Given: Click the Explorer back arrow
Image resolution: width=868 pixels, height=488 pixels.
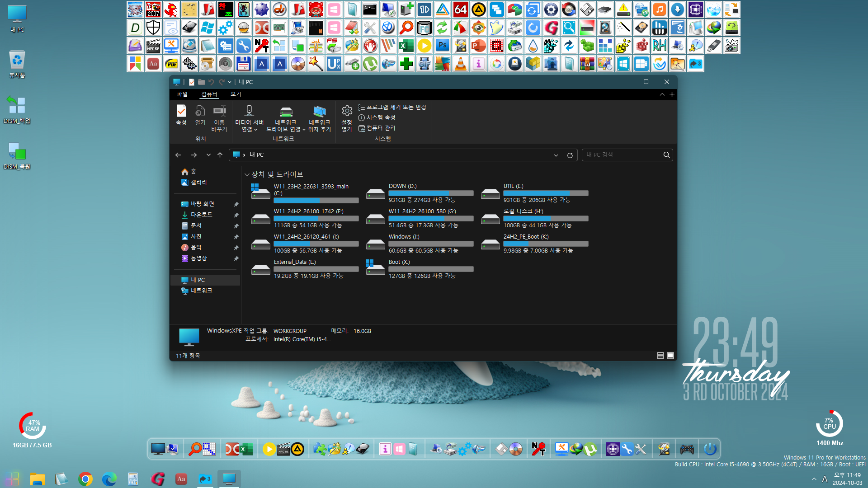Looking at the screenshot, I should click(x=178, y=155).
